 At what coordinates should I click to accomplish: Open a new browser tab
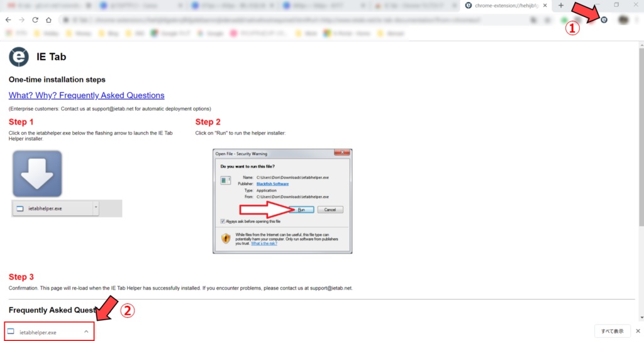[x=561, y=5]
